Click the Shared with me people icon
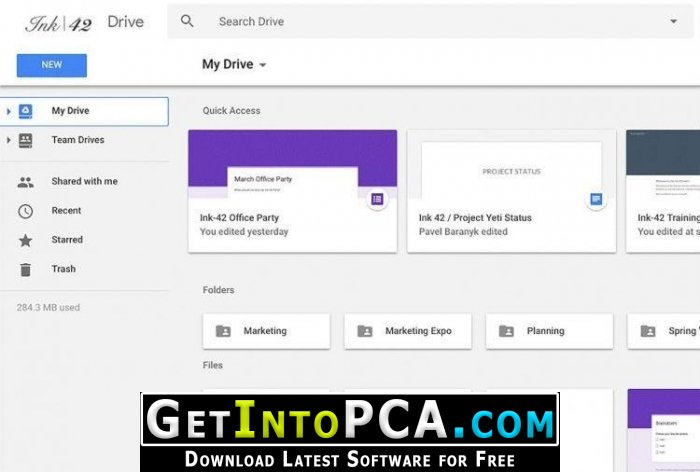 pos(25,182)
